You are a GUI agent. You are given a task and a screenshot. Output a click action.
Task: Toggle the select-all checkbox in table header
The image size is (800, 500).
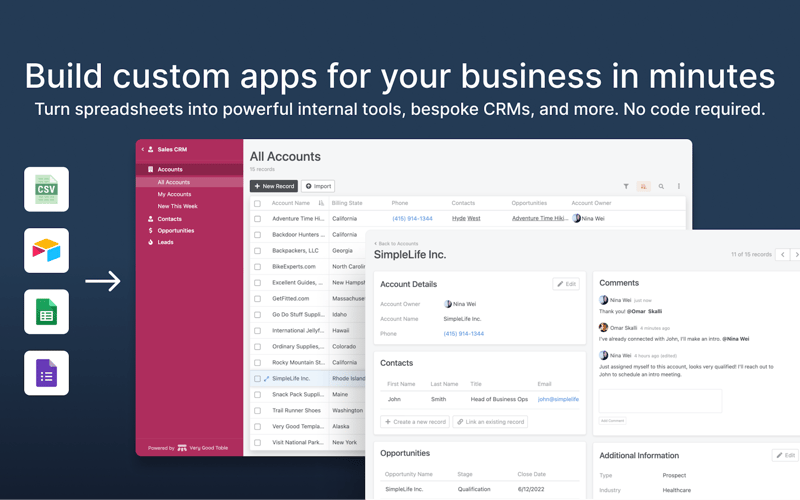(x=258, y=204)
